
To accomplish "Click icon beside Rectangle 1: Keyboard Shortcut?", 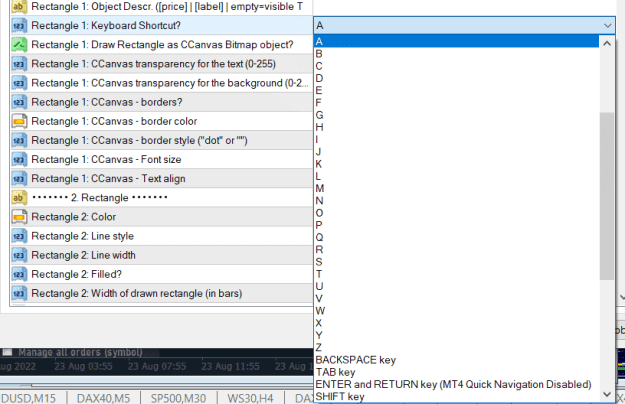I will pyautogui.click(x=19, y=25).
